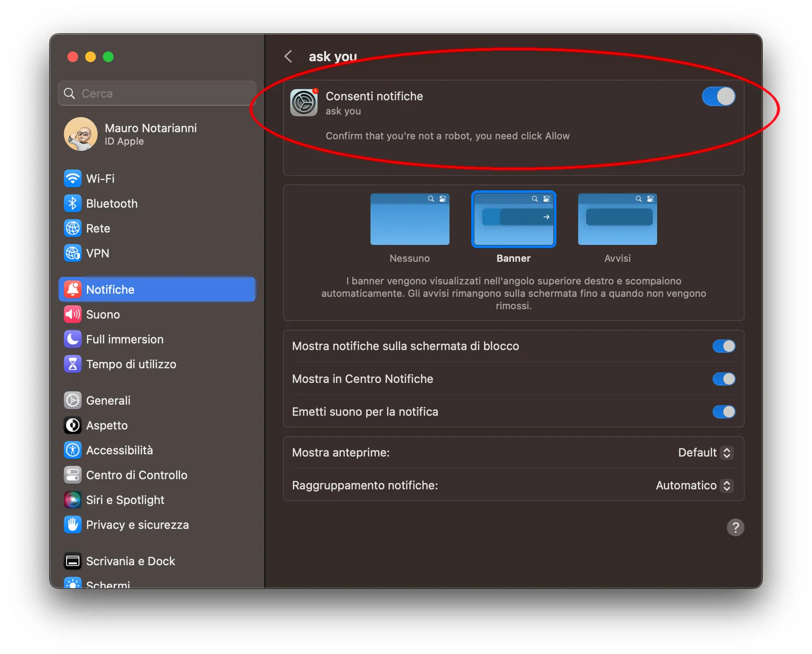Click the back chevron next to ask you
The width and height of the screenshot is (812, 654).
click(x=288, y=56)
